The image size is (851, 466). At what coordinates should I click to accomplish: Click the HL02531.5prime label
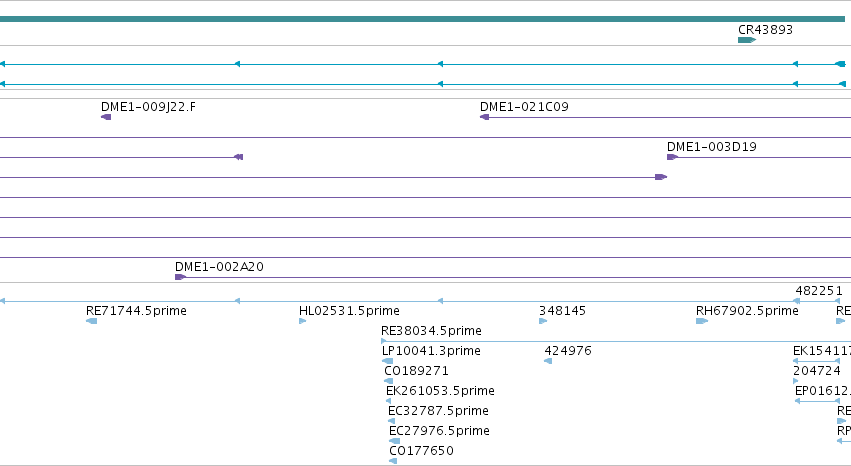[x=349, y=311]
